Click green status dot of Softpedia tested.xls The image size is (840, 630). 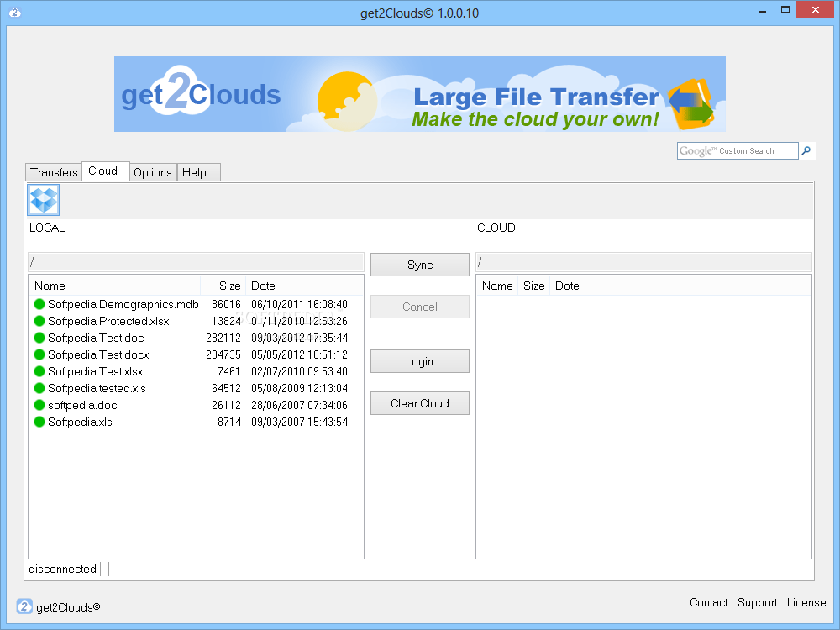(39, 388)
